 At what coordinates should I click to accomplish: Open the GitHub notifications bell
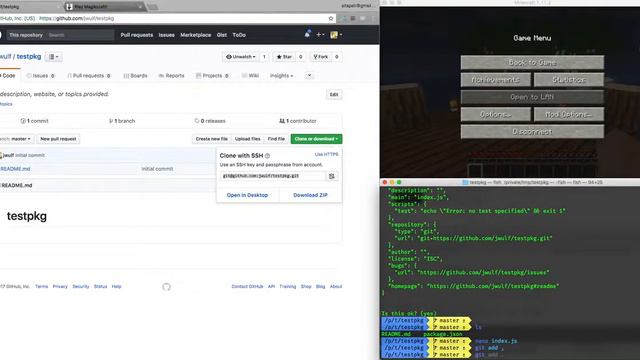[307, 34]
